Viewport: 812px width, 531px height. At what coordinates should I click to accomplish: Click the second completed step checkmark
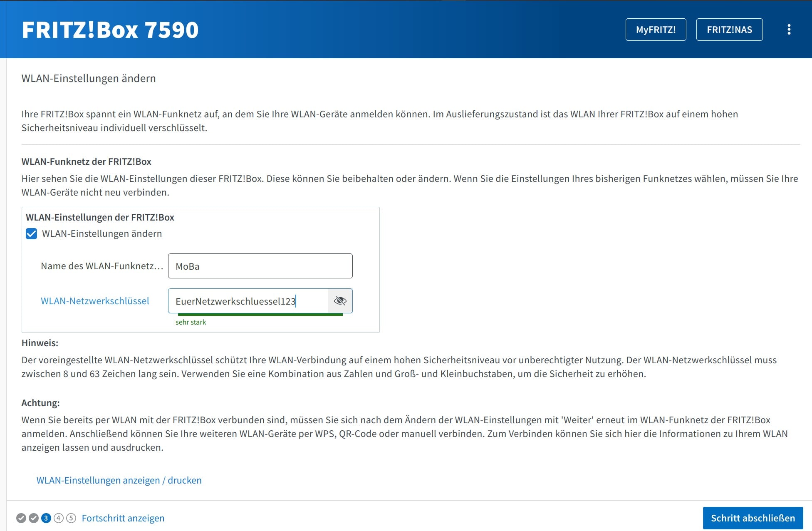pyautogui.click(x=34, y=518)
